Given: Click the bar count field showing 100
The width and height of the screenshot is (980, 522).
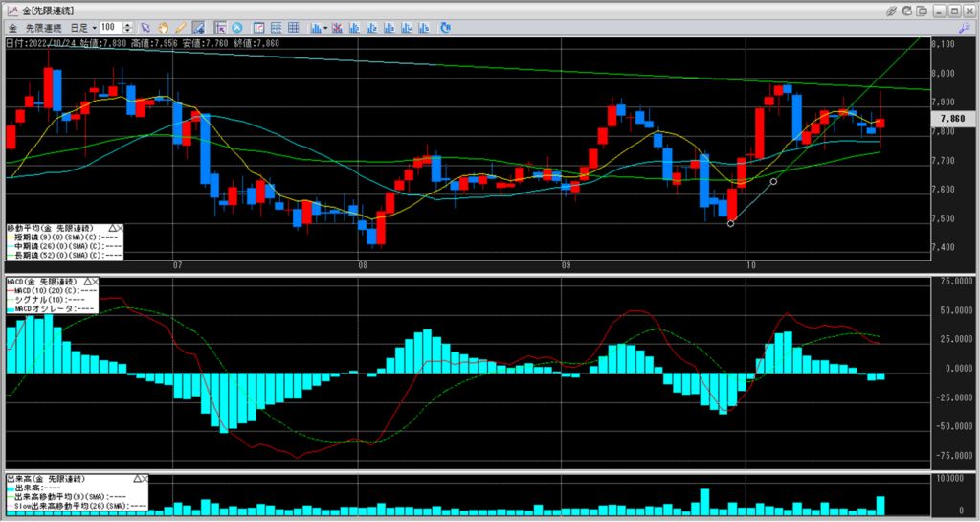Looking at the screenshot, I should click(111, 28).
